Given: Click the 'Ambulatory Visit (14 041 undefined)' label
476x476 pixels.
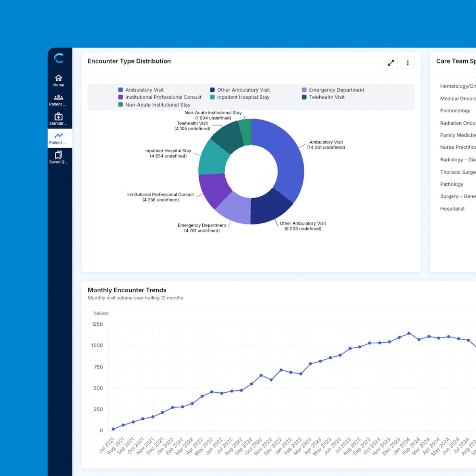Looking at the screenshot, I should (x=326, y=145).
